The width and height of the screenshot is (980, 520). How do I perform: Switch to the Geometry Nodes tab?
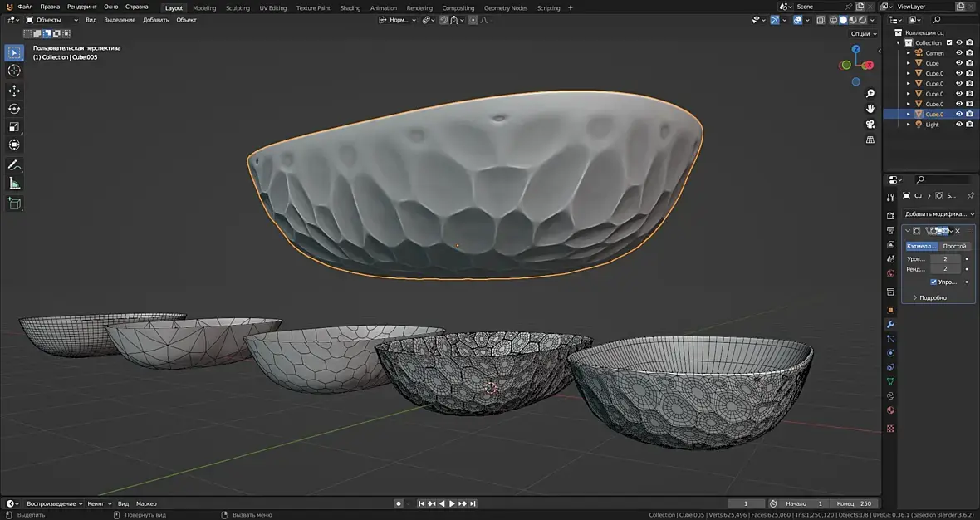(x=506, y=8)
